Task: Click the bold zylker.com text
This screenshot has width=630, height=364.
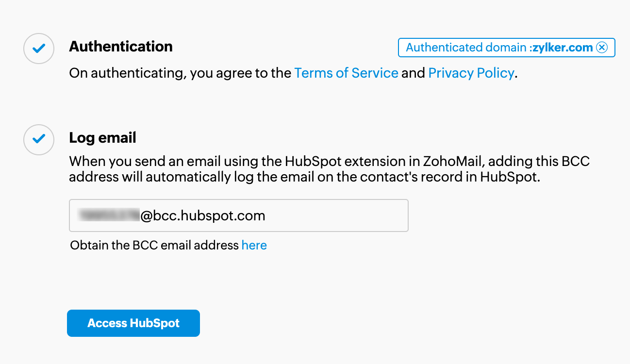Action: pos(563,48)
